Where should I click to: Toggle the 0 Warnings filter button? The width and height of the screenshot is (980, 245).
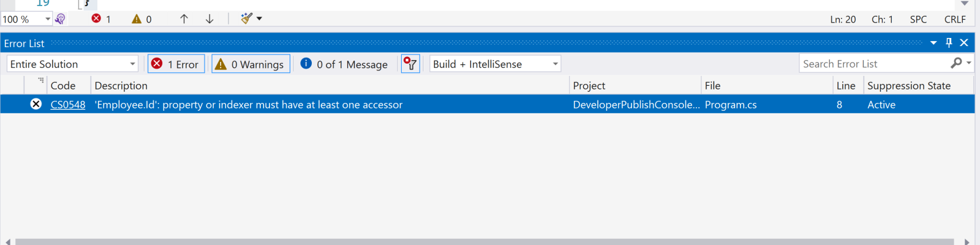(251, 64)
